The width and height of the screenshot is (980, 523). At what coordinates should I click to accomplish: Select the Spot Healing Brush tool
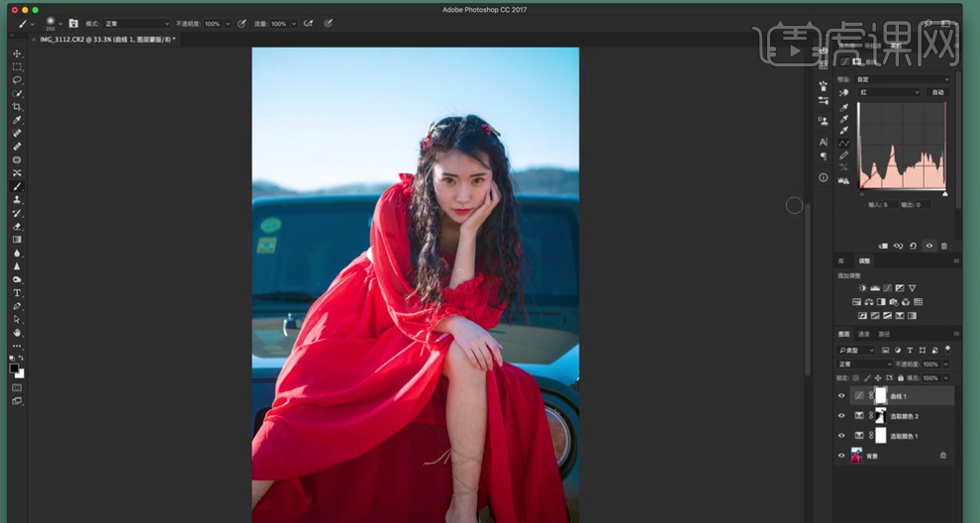point(17,134)
